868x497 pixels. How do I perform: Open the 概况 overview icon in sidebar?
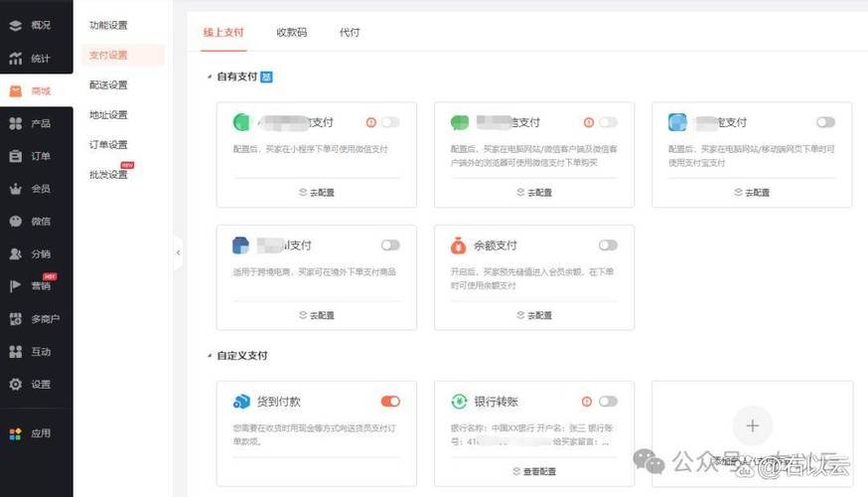tap(16, 25)
